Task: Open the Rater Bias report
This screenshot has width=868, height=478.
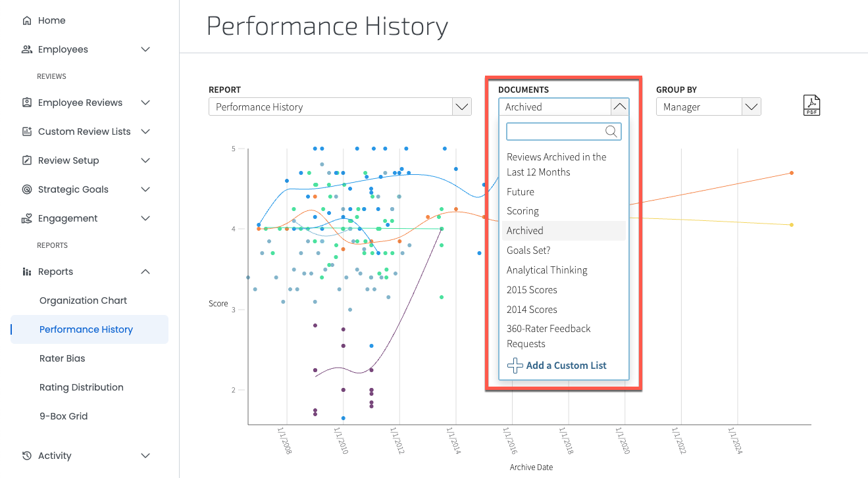Action: 63,358
